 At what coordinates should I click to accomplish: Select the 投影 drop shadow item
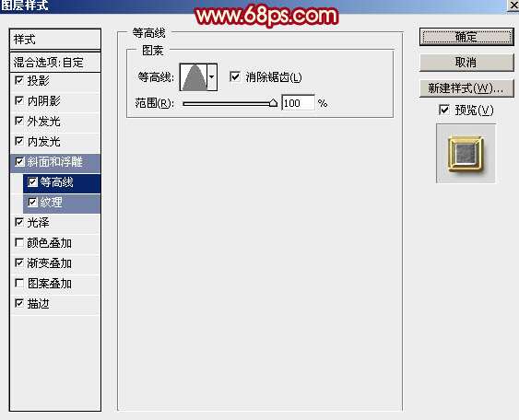click(x=55, y=81)
